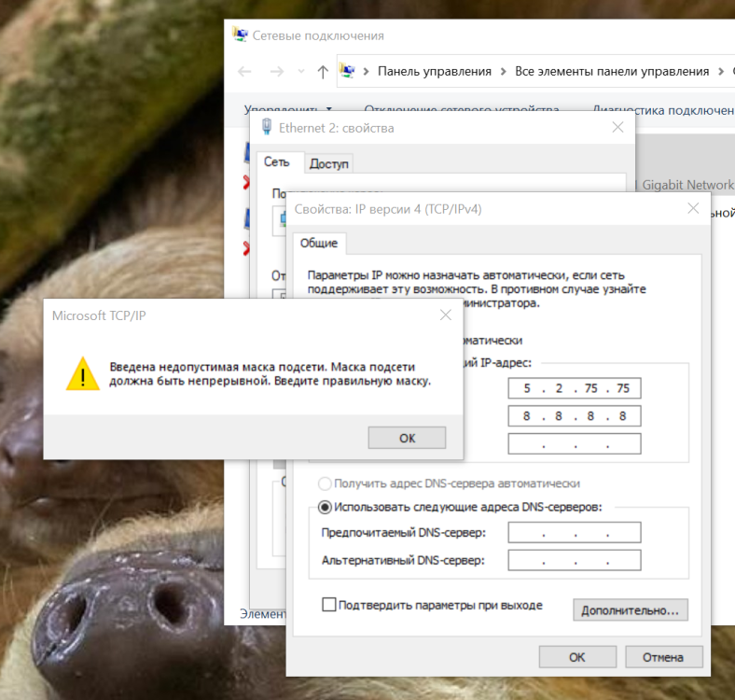
Task: Go back in the Сетевые подключения window
Action: click(244, 71)
